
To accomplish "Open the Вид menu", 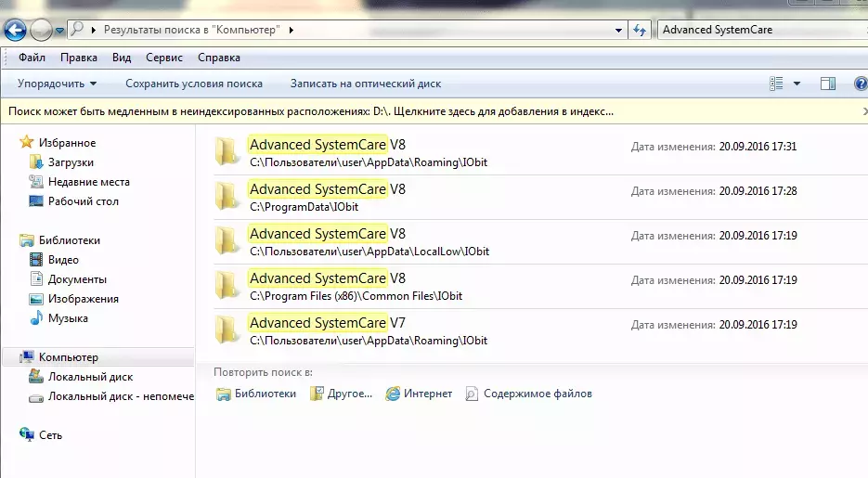I will tap(122, 58).
